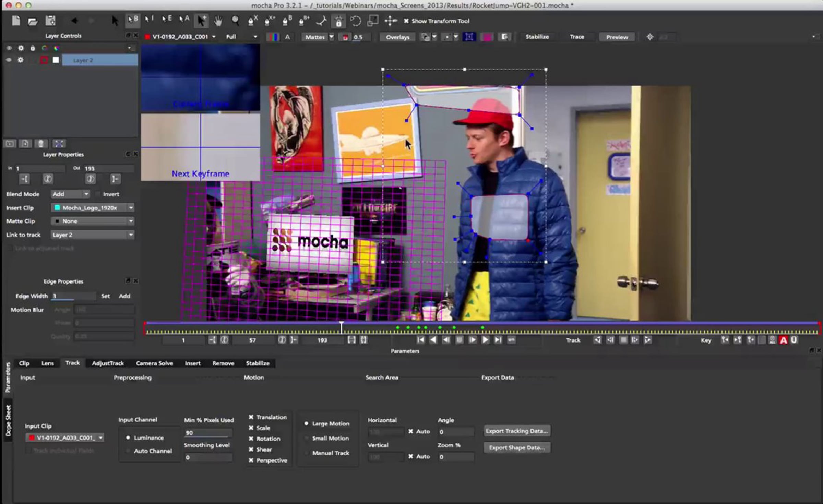Screen dimensions: 823x504
Task: Hide Layer 2 with its eye icon
Action: pyautogui.click(x=9, y=60)
